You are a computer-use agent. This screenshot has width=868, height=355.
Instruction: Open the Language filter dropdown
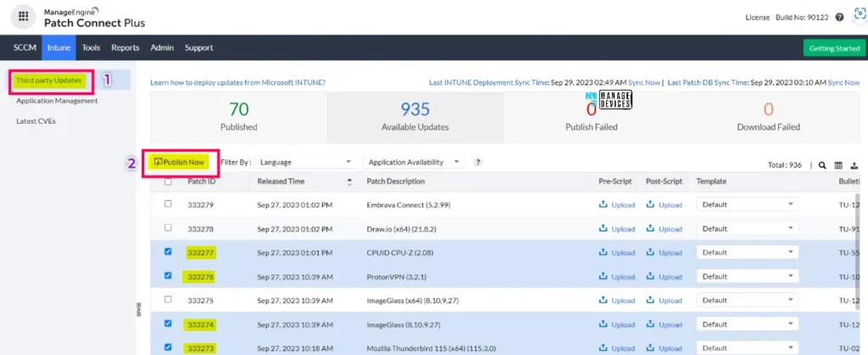tap(305, 163)
